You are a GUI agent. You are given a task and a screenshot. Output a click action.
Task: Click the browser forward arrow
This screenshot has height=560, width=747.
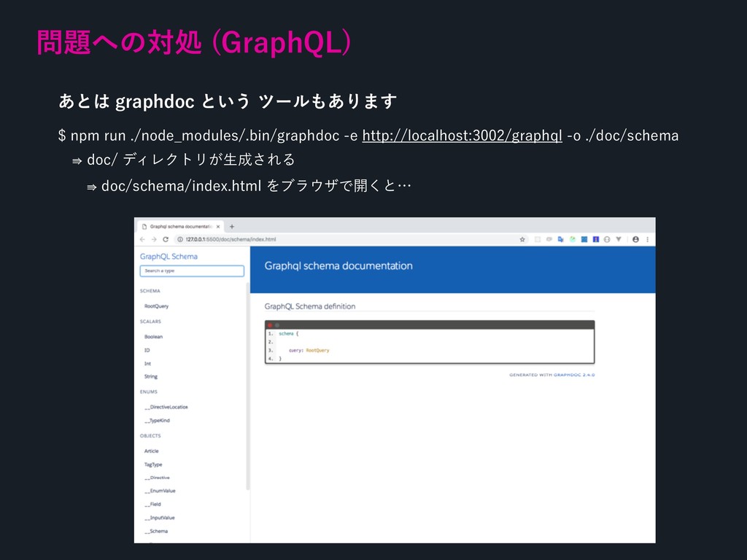[x=153, y=239]
